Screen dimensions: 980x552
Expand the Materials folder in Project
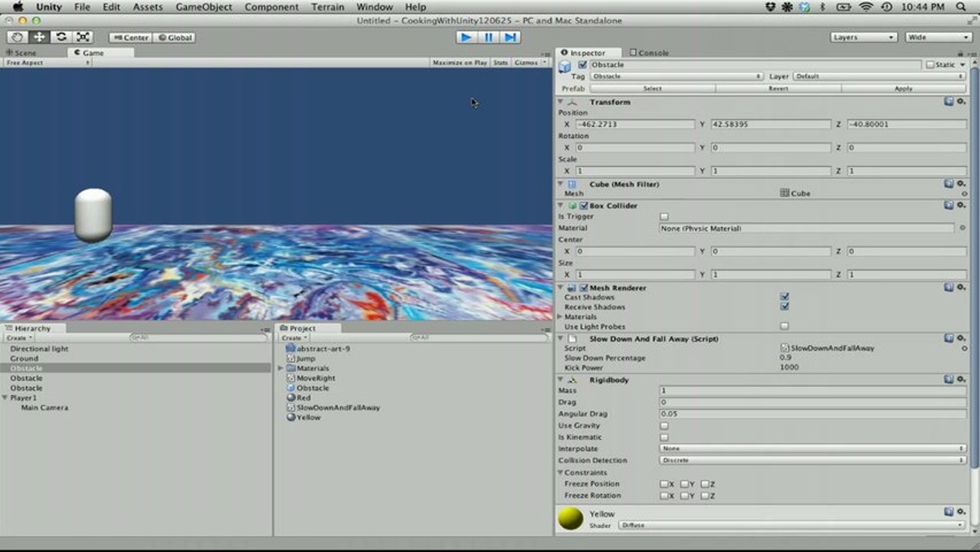tap(280, 369)
